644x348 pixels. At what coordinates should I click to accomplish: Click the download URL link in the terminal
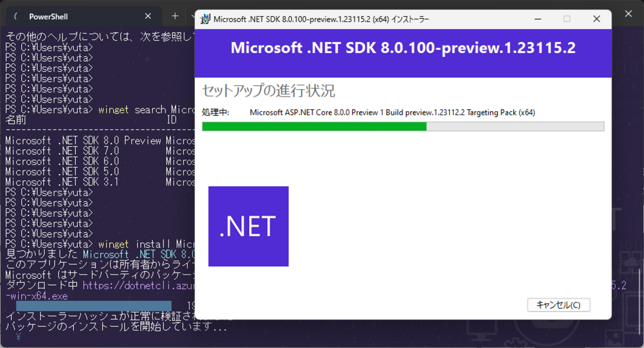pyautogui.click(x=138, y=286)
